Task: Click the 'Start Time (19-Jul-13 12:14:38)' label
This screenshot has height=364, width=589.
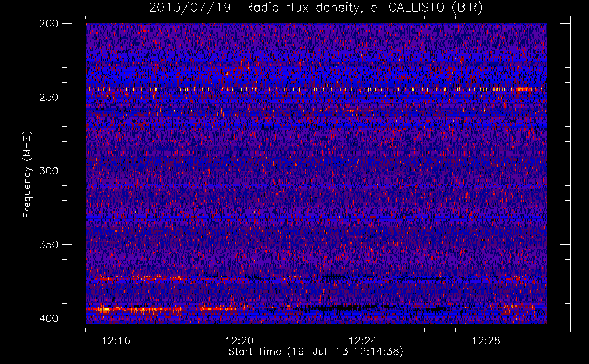Action: (x=316, y=352)
